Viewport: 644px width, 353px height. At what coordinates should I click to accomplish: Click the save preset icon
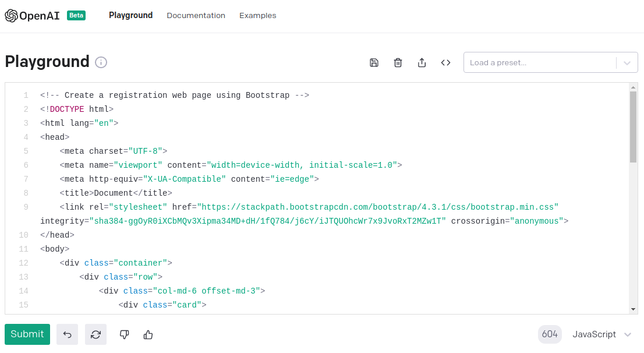point(374,63)
